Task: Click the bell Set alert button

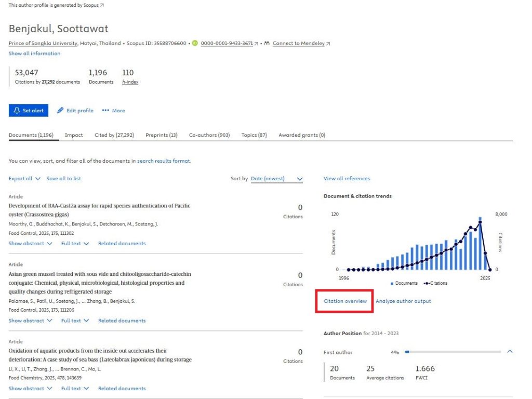Action: click(x=29, y=111)
